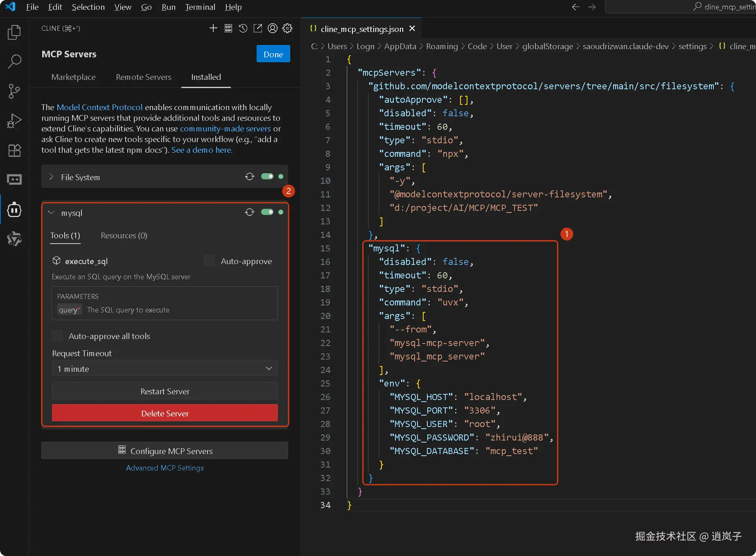Disable the mysql server toggle switch
The width and height of the screenshot is (756, 556).
267,212
